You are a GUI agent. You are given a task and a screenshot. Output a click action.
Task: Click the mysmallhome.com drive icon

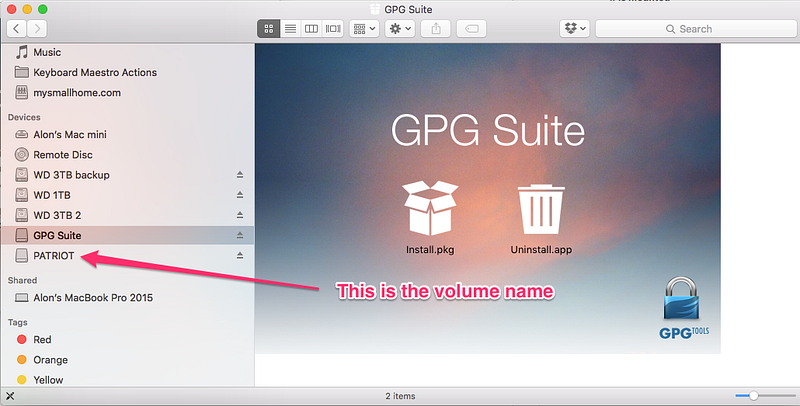tap(21, 93)
